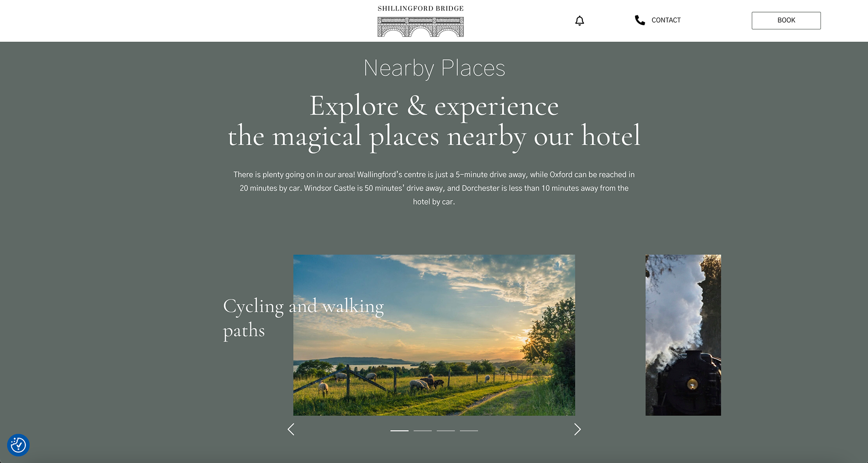Click the Explore & experience headline
The image size is (868, 463).
(x=434, y=121)
